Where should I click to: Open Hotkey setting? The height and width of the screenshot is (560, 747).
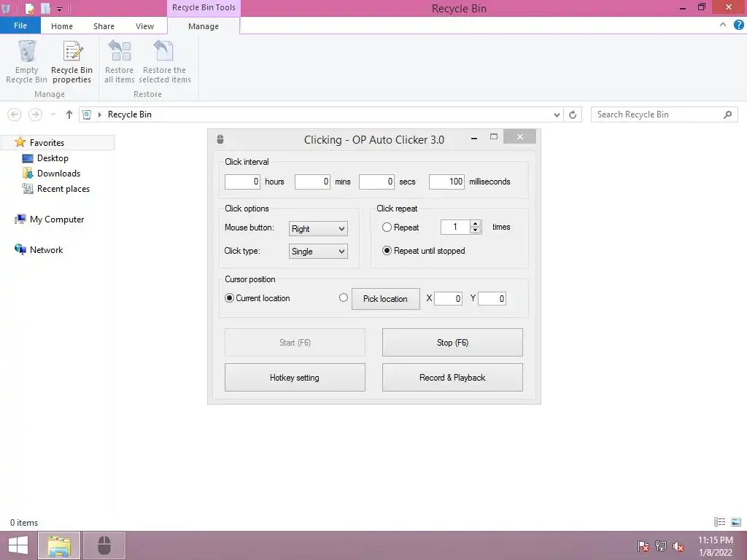295,378
